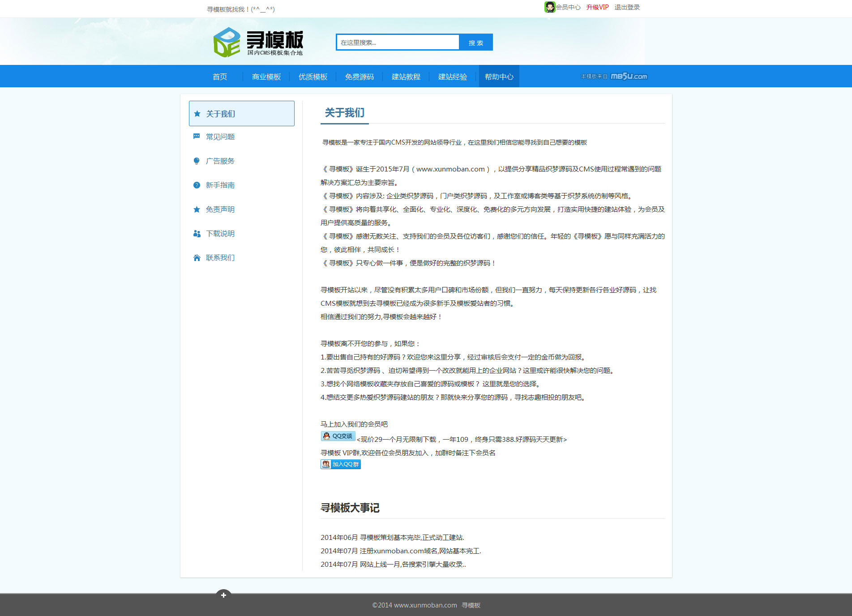Go to 免费源码 in the navigation bar
This screenshot has width=852, height=616.
360,77
